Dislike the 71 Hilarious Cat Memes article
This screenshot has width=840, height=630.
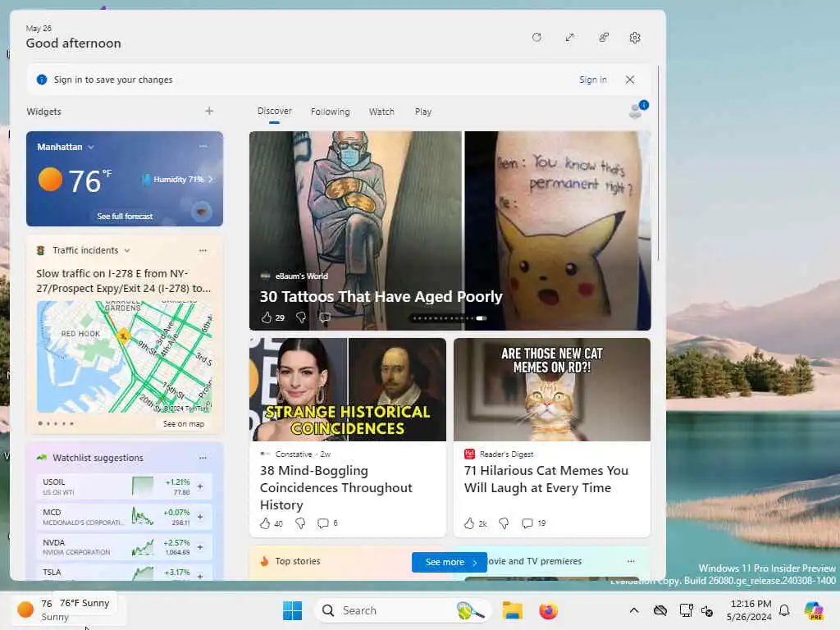(x=504, y=523)
